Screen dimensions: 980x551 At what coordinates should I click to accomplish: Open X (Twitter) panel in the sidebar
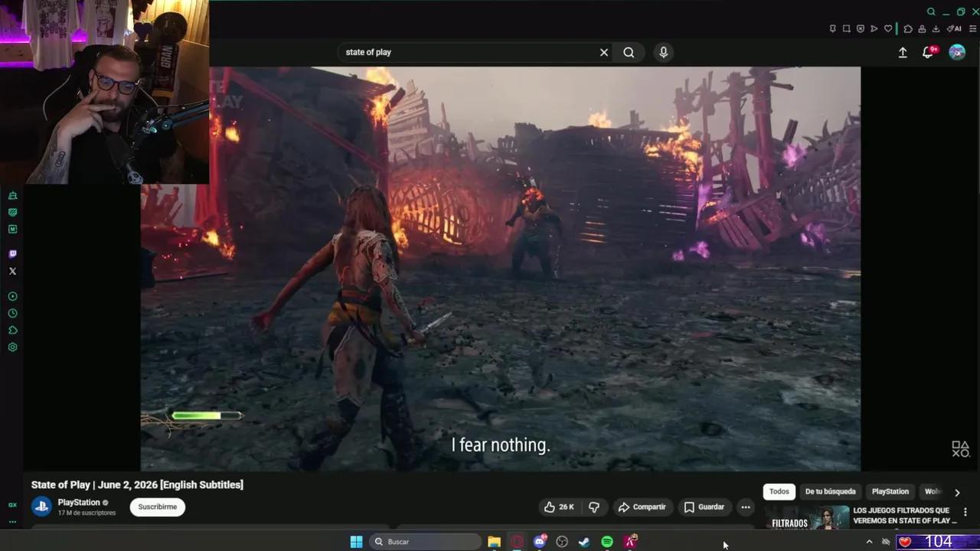[12, 271]
